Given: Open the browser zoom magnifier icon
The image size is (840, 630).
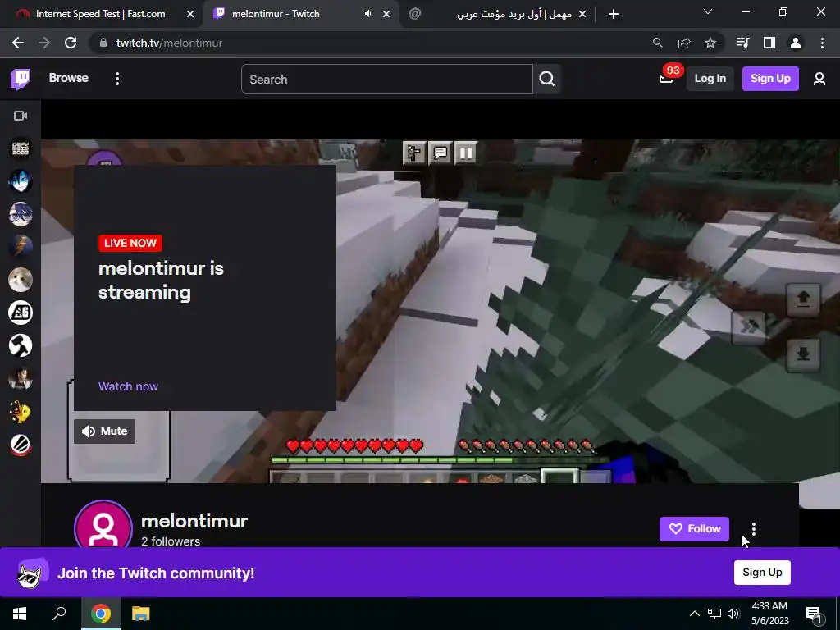Looking at the screenshot, I should tap(657, 43).
